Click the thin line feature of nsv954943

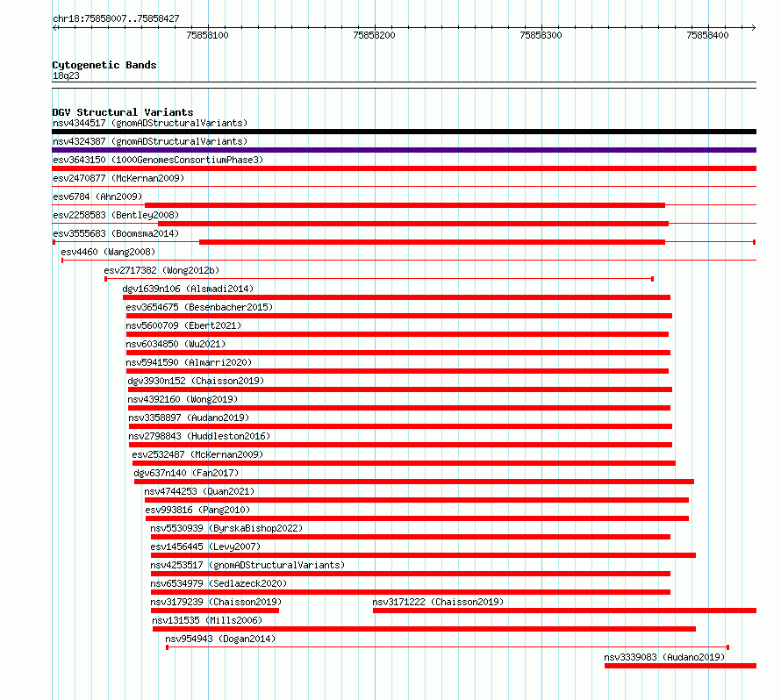[448, 647]
